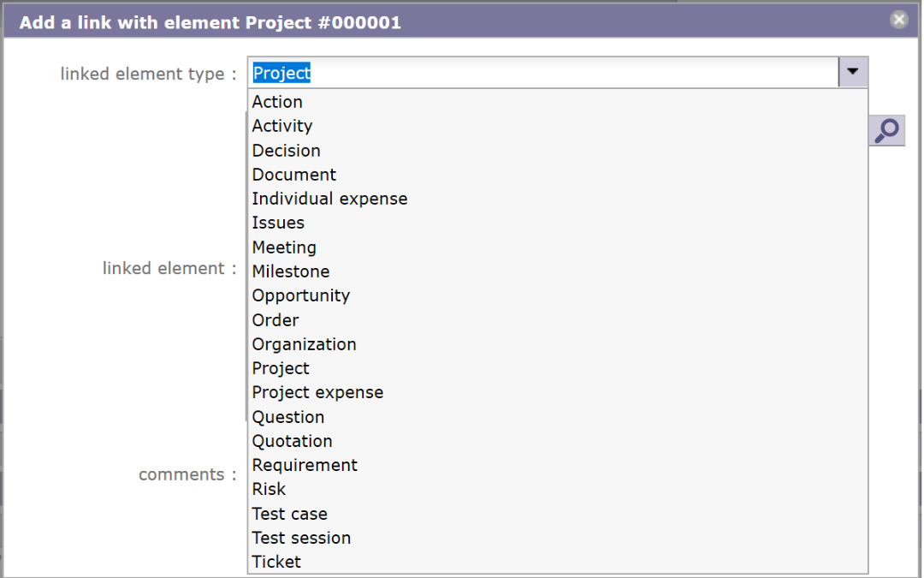This screenshot has width=924, height=578.
Task: Choose Opportunity in the list
Action: tap(301, 295)
